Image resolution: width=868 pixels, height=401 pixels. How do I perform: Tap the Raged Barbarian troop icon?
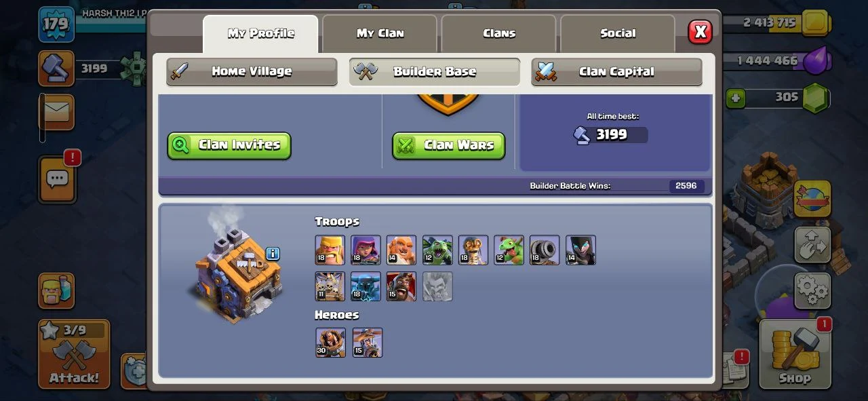[x=330, y=250]
